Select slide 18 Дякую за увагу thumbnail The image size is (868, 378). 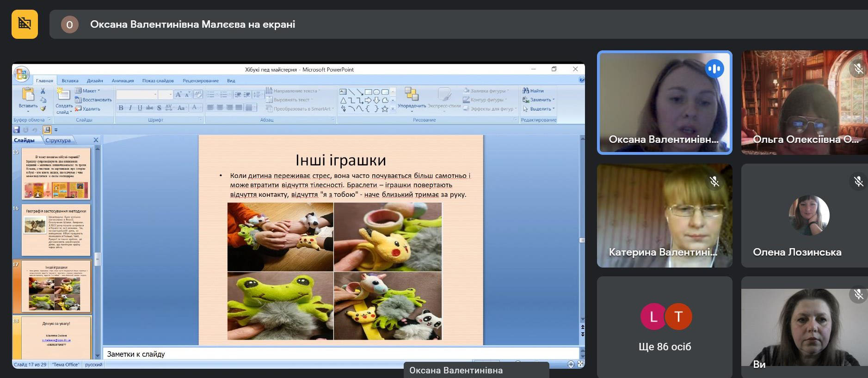(x=55, y=337)
